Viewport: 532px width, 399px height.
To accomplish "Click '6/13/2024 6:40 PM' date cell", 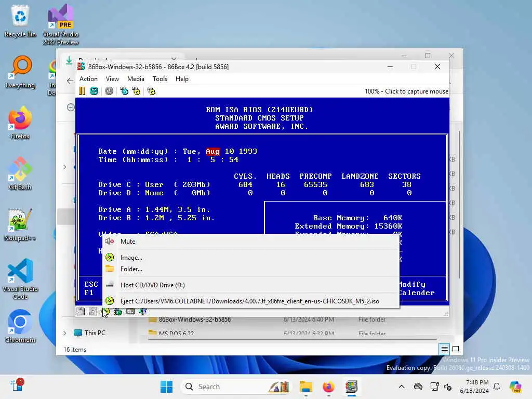I will [309, 320].
